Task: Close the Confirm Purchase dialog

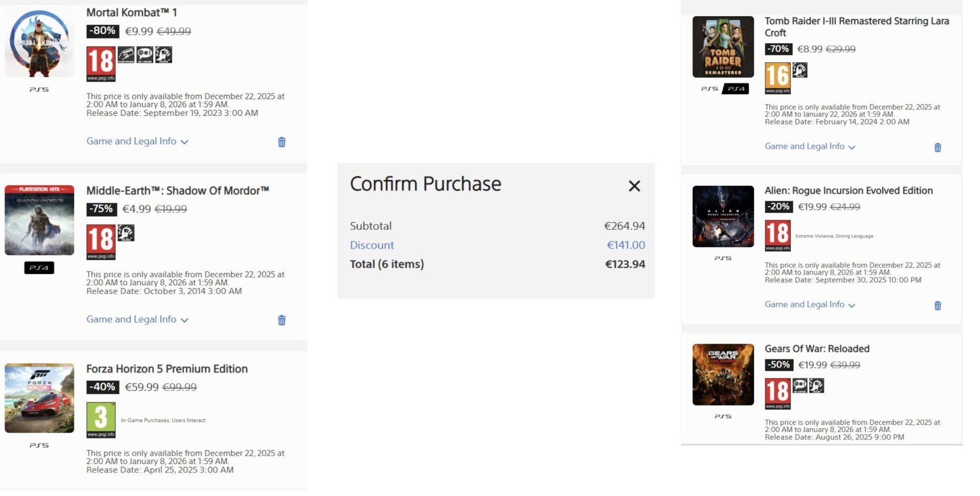Action: point(634,186)
